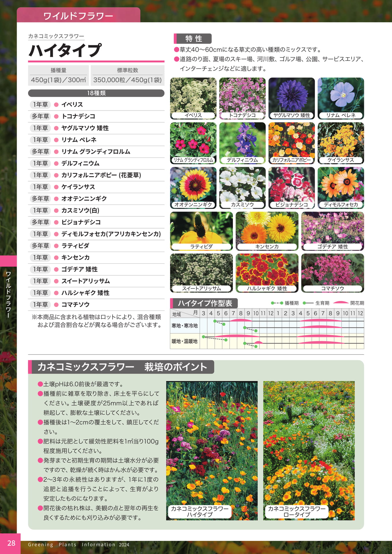Select the カリフォルニアポピー (花菱草) row
This screenshot has width=392, height=554.
tap(96, 175)
